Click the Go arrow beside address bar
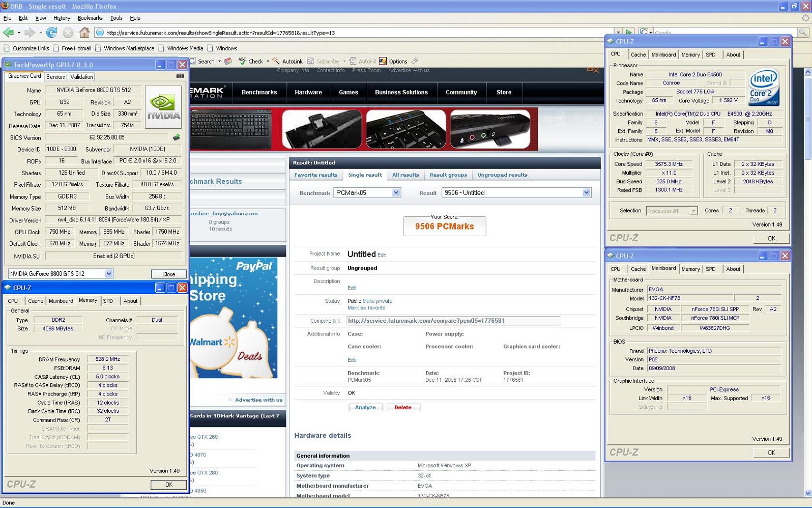Image resolution: width=812 pixels, height=508 pixels. point(629,33)
